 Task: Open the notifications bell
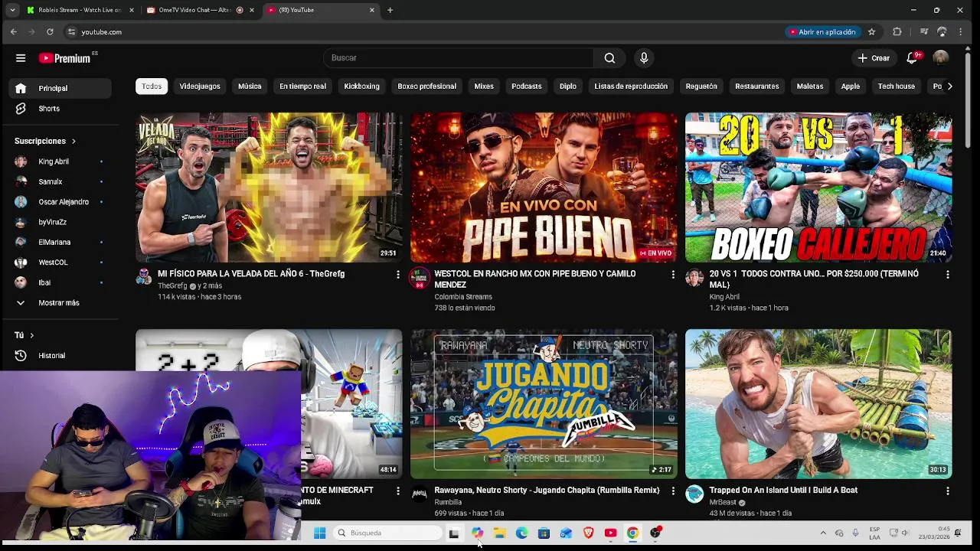pyautogui.click(x=912, y=58)
